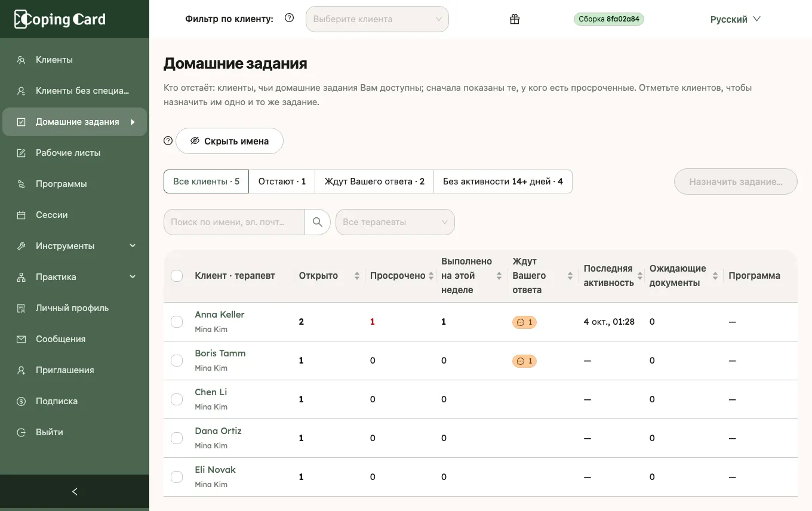The width and height of the screenshot is (812, 511).
Task: Check Boris Tamm row checkbox
Action: (177, 361)
